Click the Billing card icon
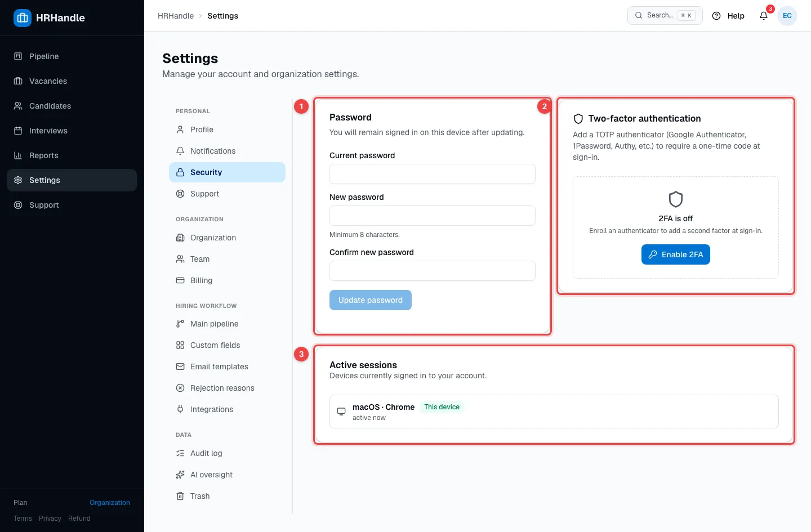The image size is (811, 532). 180,280
